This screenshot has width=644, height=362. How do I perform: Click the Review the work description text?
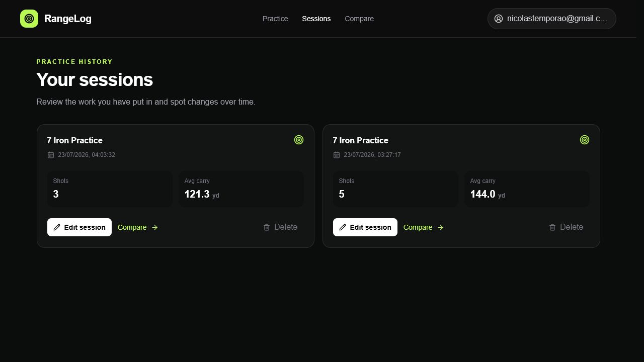click(146, 102)
